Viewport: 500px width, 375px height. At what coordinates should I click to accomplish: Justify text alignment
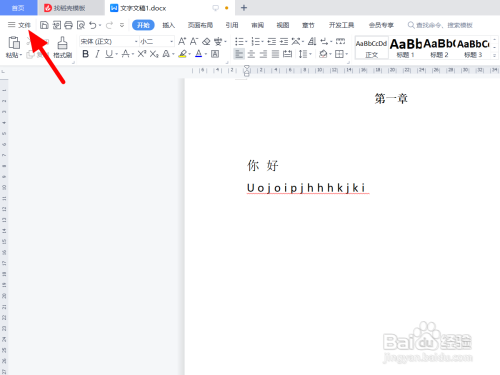click(x=275, y=54)
